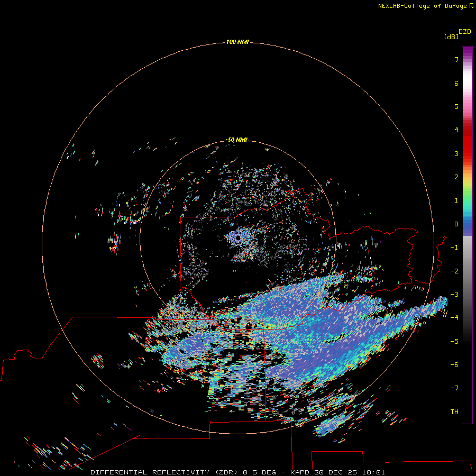Click the DIFFERENTIAL REFLECTIVITY (ZDR) title text
The width and height of the screenshot is (476, 476).
[164, 472]
